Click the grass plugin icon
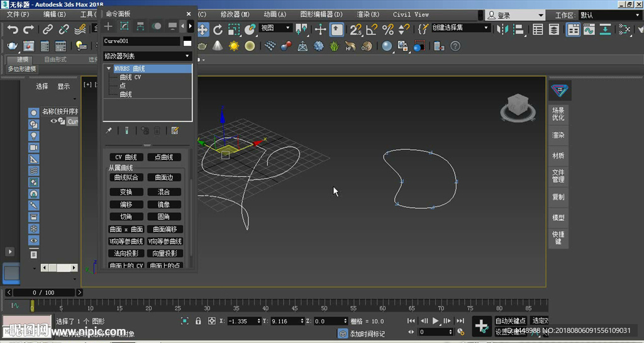Screen dimensions: 644x343 (335, 46)
